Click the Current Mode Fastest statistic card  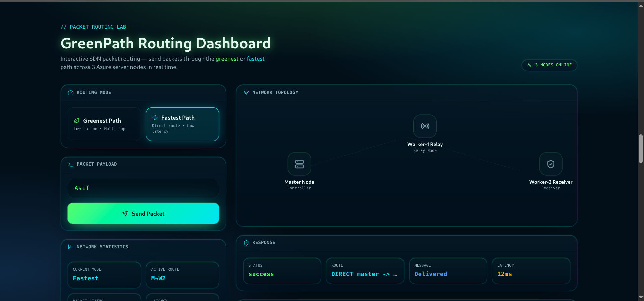point(104,275)
